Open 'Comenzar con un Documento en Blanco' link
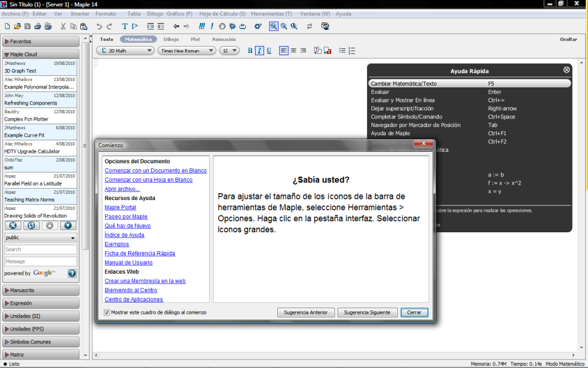The width and height of the screenshot is (588, 368). coord(156,170)
